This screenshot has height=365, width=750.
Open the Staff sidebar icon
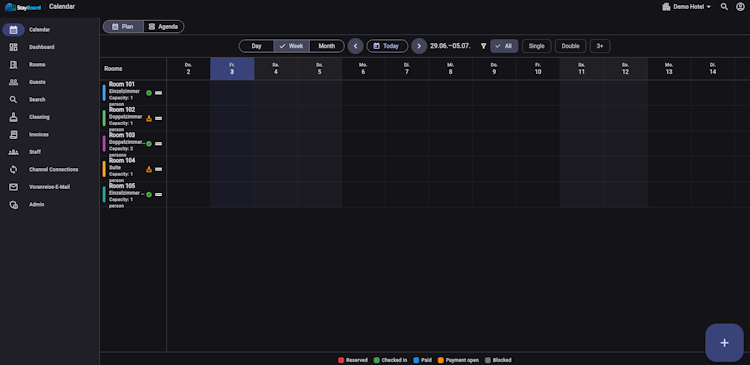[x=13, y=152]
